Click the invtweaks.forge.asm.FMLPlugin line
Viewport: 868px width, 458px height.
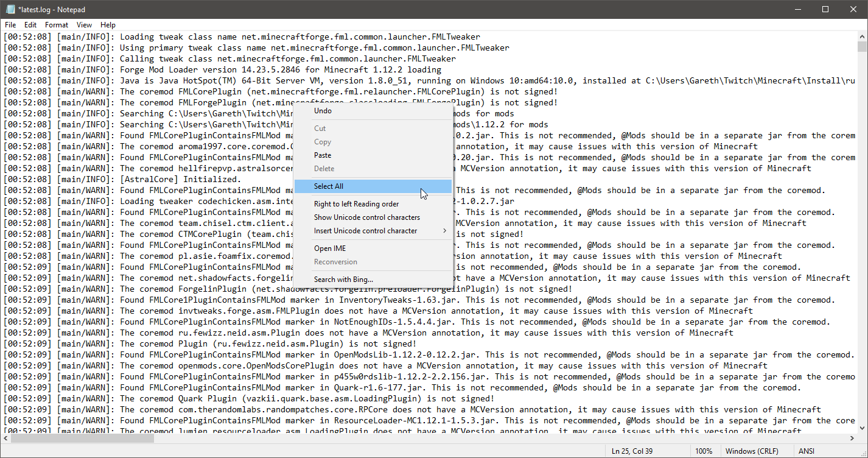(379, 311)
